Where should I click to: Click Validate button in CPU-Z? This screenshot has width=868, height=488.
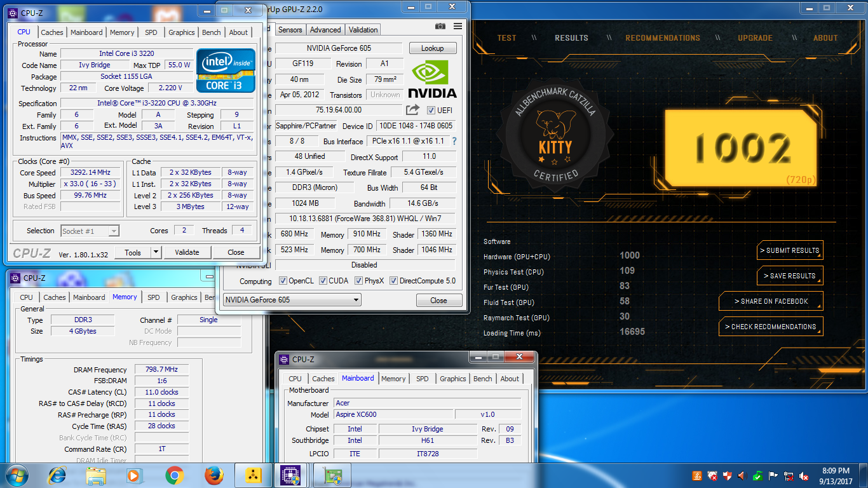187,252
